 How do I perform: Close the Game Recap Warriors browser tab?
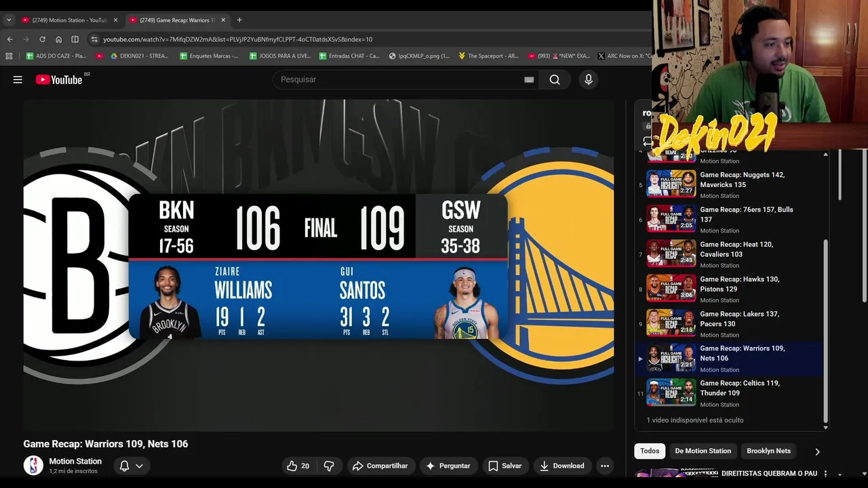pyautogui.click(x=222, y=20)
